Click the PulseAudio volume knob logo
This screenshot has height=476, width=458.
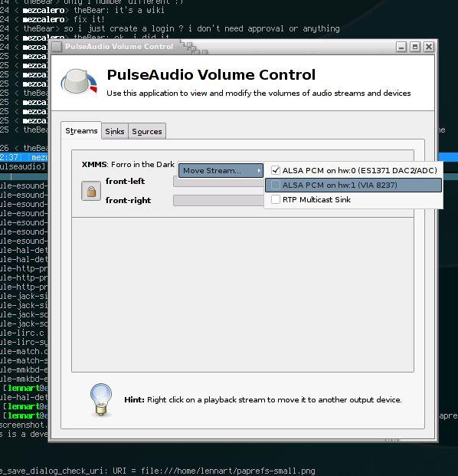click(x=79, y=81)
